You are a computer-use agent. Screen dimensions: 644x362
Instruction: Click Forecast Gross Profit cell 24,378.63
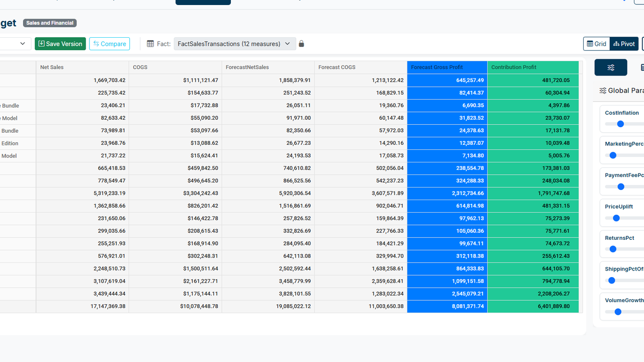point(447,131)
